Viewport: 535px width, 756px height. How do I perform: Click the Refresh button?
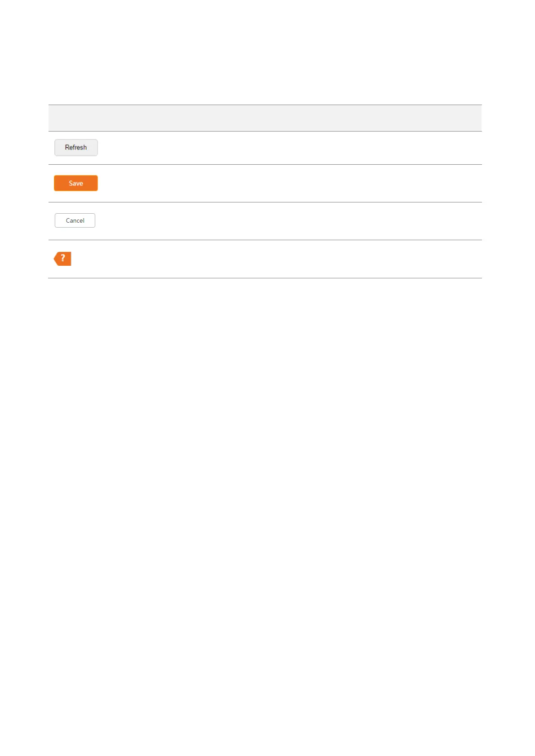click(76, 148)
